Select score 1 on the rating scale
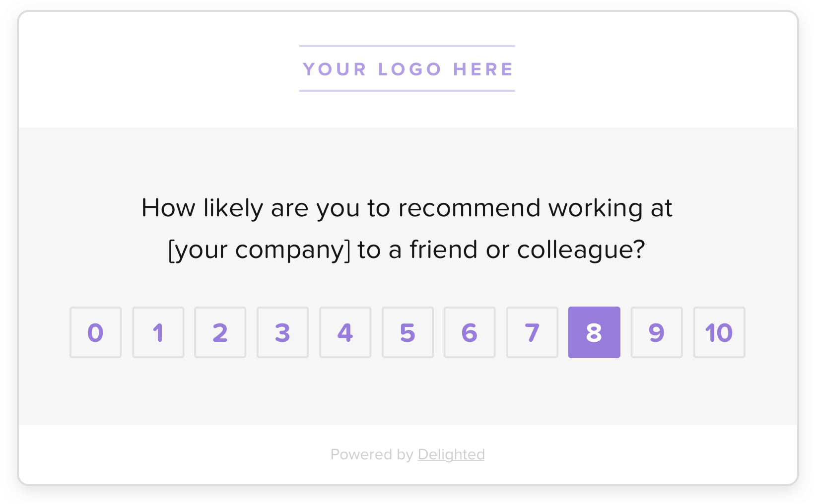This screenshot has width=816, height=504. tap(158, 332)
